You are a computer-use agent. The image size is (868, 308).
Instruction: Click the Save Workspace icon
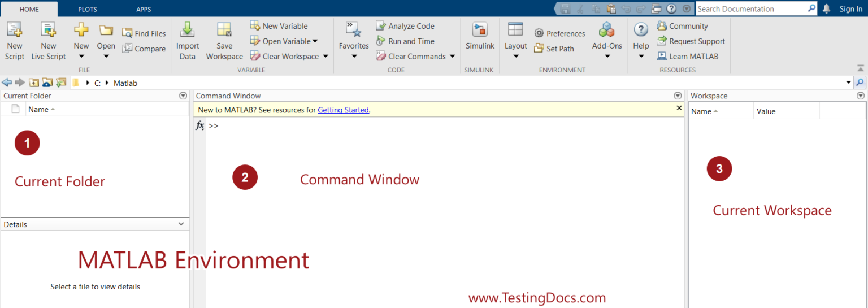[224, 31]
